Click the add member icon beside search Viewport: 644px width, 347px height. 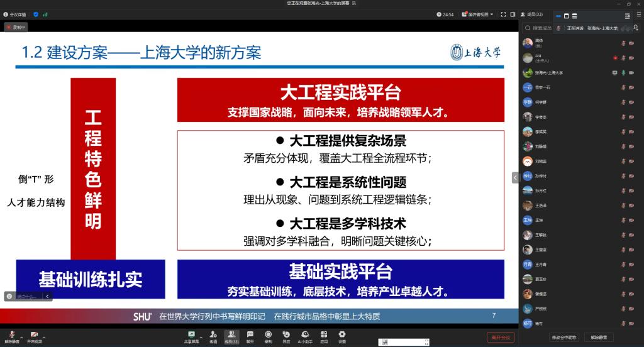point(636,28)
